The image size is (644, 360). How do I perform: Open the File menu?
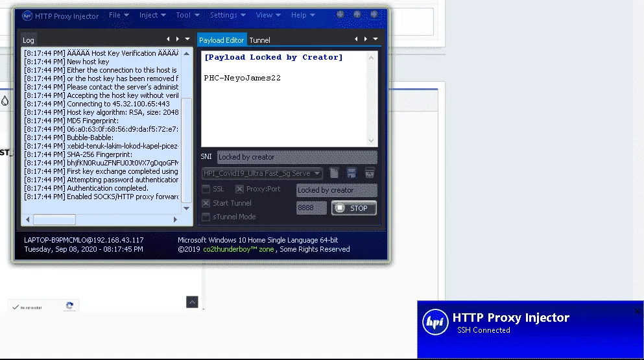pyautogui.click(x=119, y=15)
